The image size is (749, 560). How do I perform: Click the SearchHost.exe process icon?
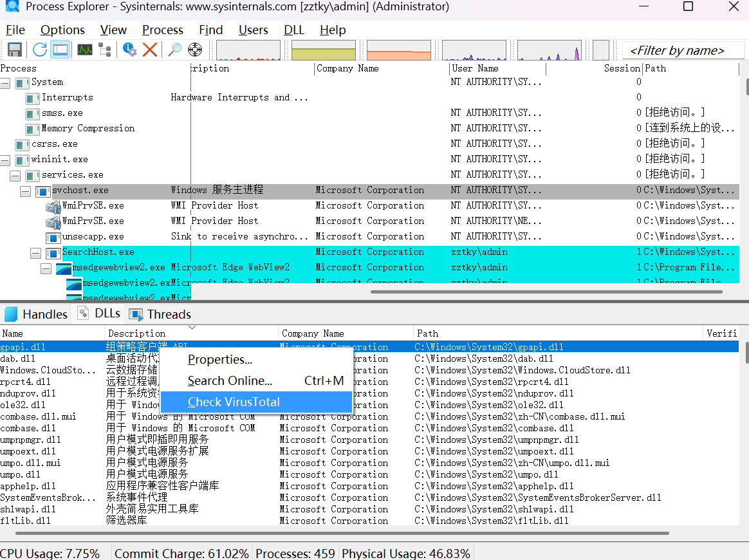53,253
